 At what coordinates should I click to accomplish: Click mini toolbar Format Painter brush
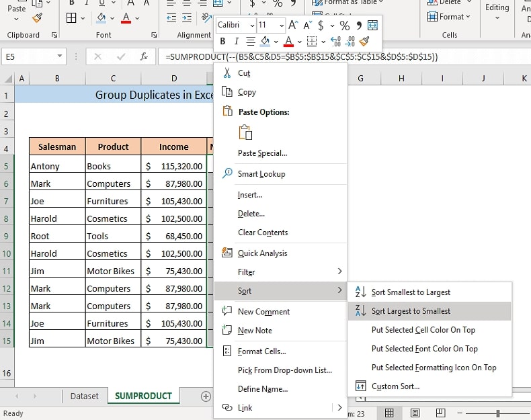tap(364, 41)
